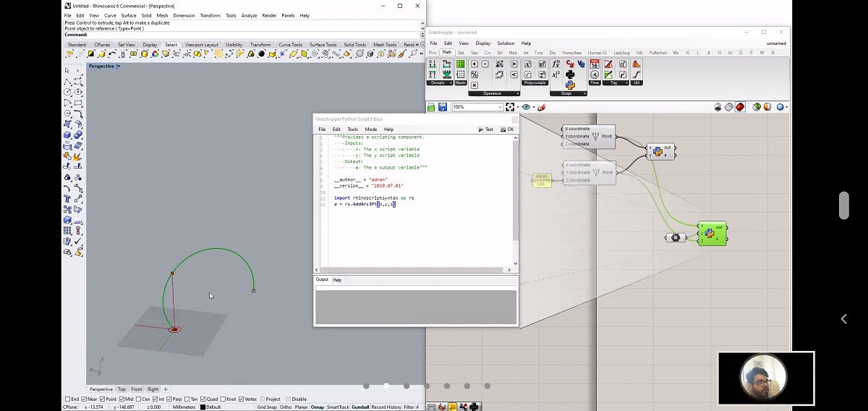Image resolution: width=868 pixels, height=411 pixels.
Task: Click the Construct Date calendar icon
Action: [x=595, y=64]
